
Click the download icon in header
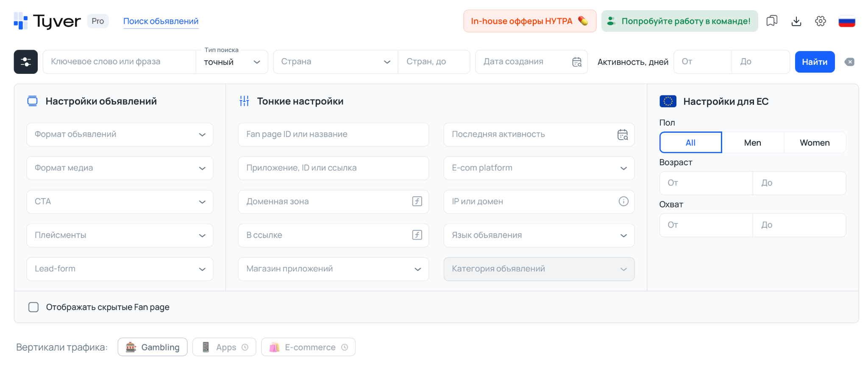[x=796, y=21]
